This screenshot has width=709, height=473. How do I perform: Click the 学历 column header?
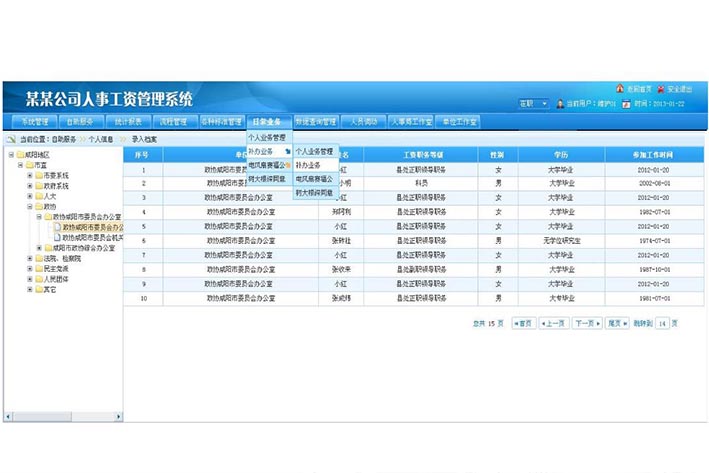561,155
